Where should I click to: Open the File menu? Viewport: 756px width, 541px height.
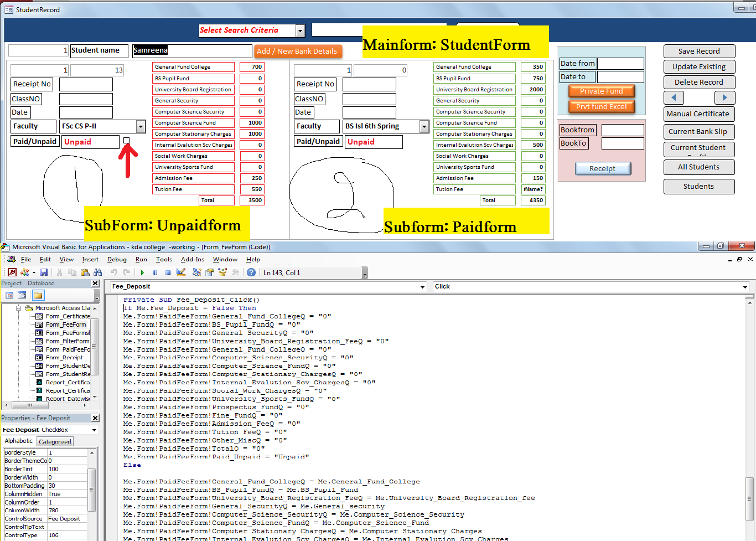click(x=26, y=259)
